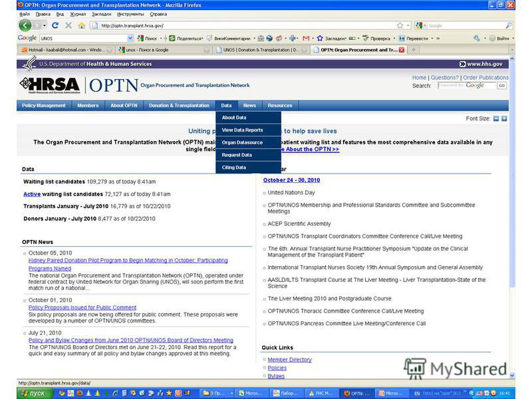Image resolution: width=532 pixels, height=399 pixels.
Task: Select Request Data in the dropdown
Action: (x=248, y=155)
